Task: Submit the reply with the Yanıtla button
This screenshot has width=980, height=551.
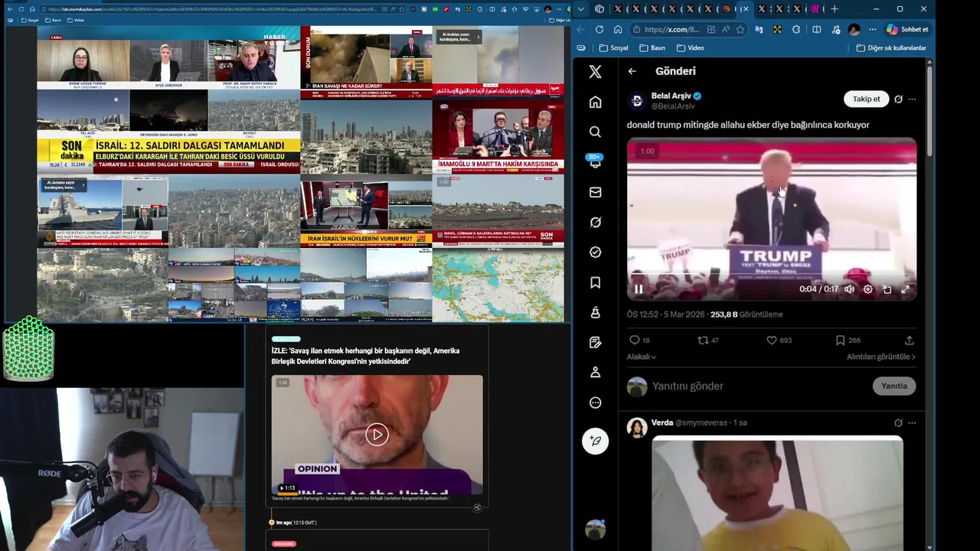Action: (893, 386)
